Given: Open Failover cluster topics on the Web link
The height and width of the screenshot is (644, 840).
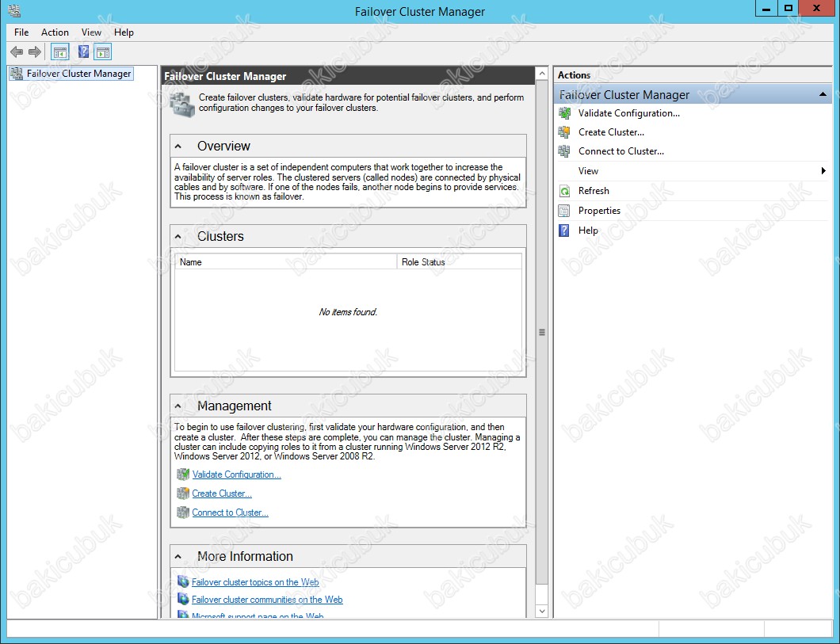Looking at the screenshot, I should 255,582.
